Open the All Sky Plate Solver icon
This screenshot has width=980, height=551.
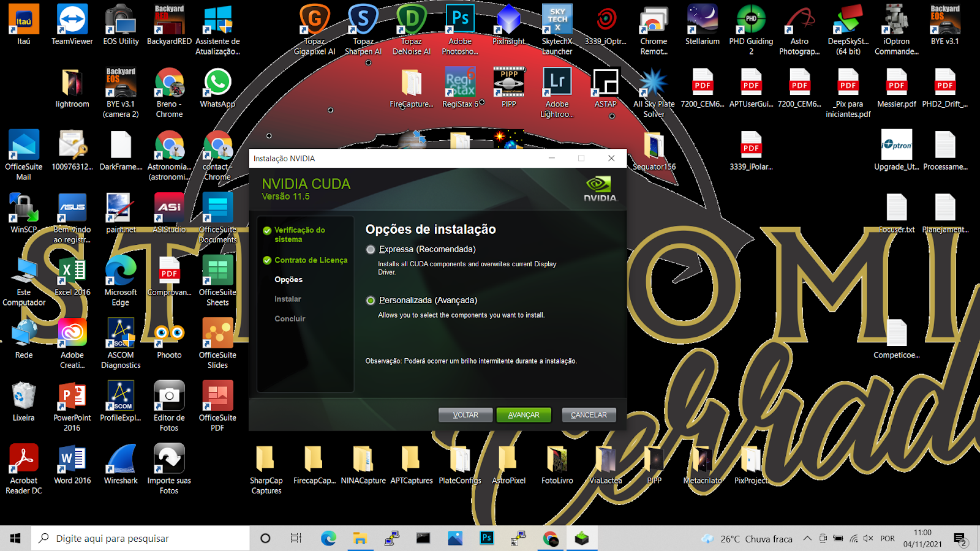654,92
